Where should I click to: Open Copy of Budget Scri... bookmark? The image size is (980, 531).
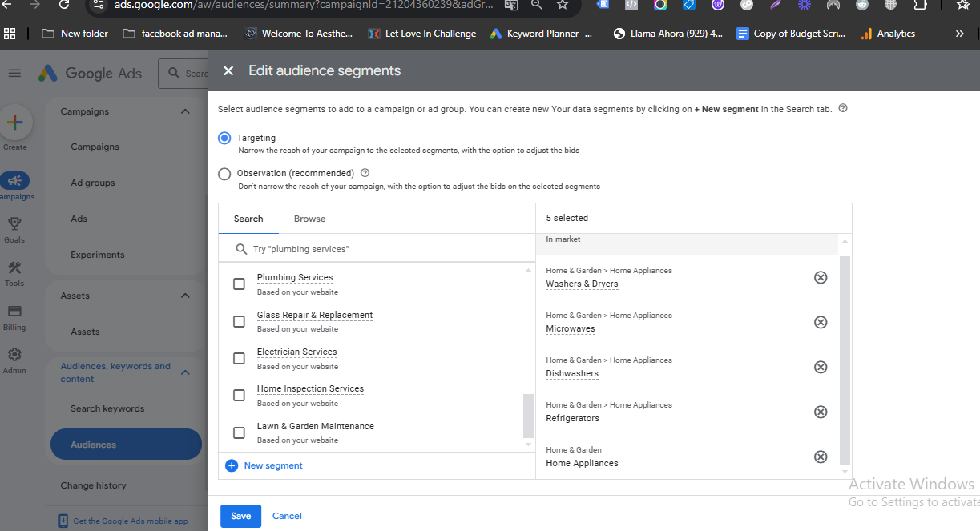point(791,34)
